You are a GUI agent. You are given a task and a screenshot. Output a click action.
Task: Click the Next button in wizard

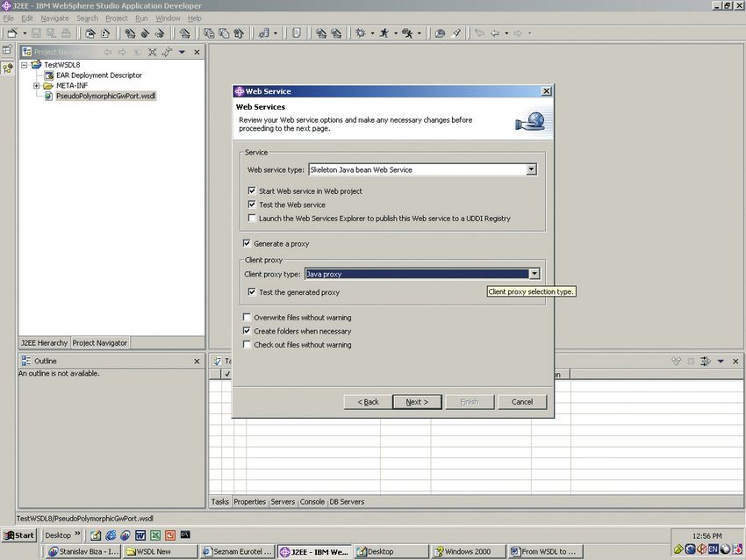pyautogui.click(x=417, y=402)
